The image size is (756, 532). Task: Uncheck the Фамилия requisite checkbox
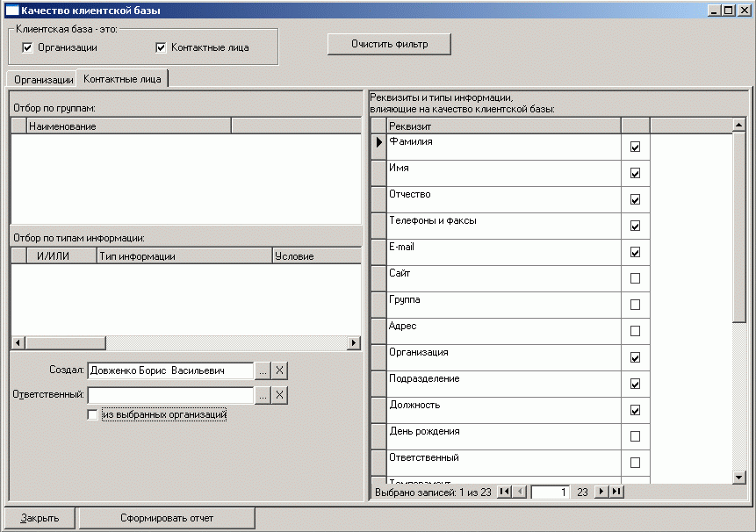[635, 147]
